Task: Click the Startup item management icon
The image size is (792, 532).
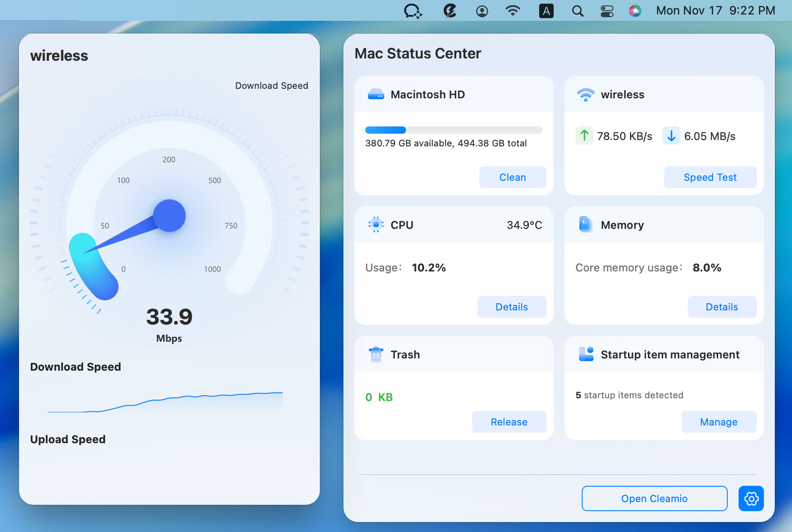Action: 585,354
